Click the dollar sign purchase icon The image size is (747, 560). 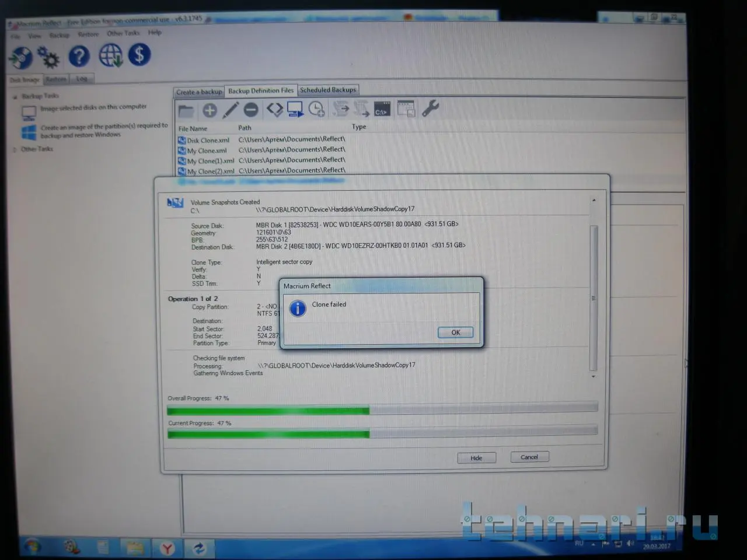[139, 55]
